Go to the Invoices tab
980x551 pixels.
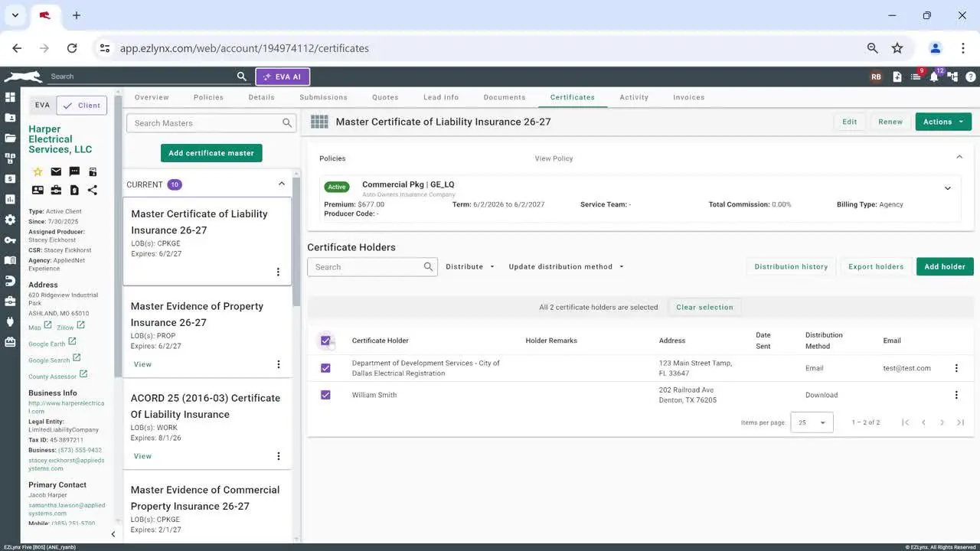(x=689, y=97)
